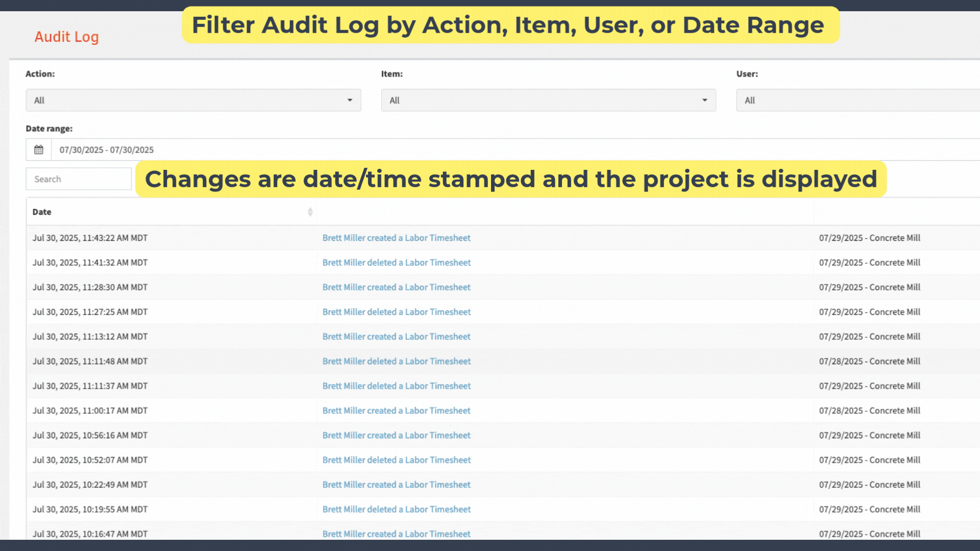Open the 11:41:32 AM deleted Labor Timesheet link

click(x=396, y=263)
